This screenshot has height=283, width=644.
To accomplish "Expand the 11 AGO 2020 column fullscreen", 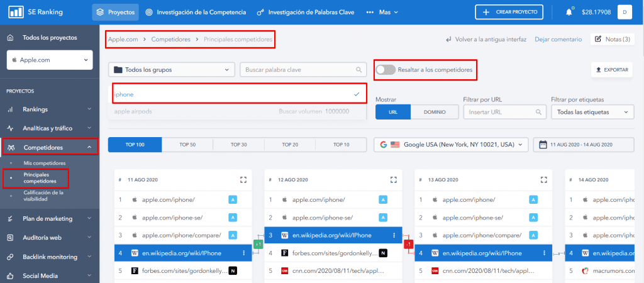I will tap(243, 179).
